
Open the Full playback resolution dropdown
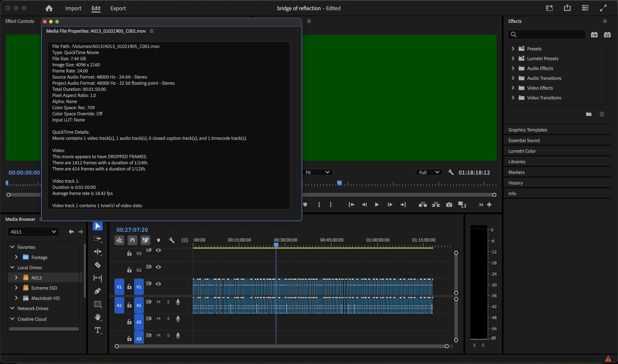(x=429, y=173)
